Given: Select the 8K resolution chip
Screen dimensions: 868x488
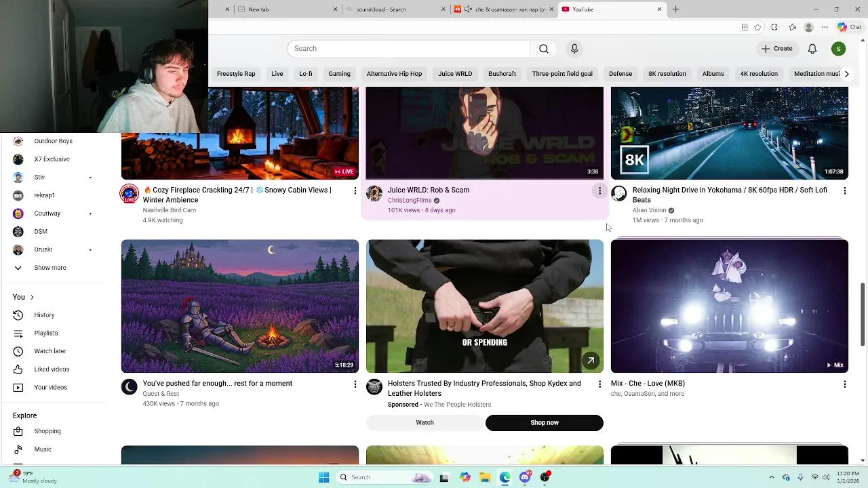Looking at the screenshot, I should 667,74.
